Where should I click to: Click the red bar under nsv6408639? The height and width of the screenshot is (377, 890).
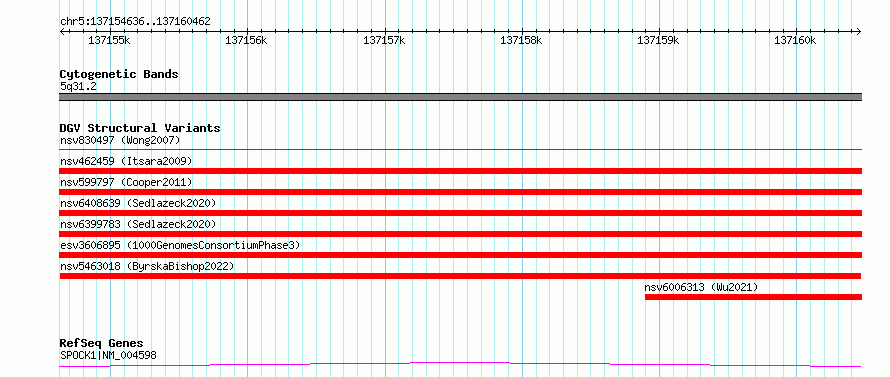[x=460, y=213]
